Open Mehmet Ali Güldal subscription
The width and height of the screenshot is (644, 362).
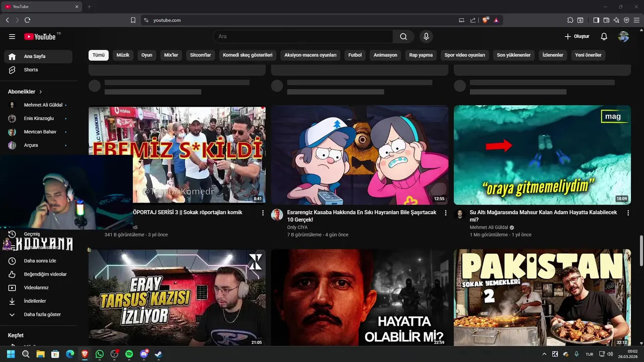(x=38, y=105)
